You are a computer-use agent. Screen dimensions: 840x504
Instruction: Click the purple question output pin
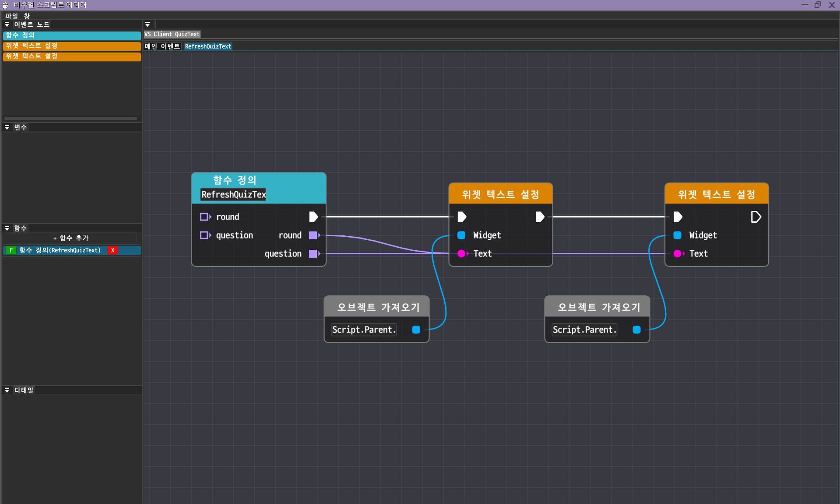click(313, 254)
